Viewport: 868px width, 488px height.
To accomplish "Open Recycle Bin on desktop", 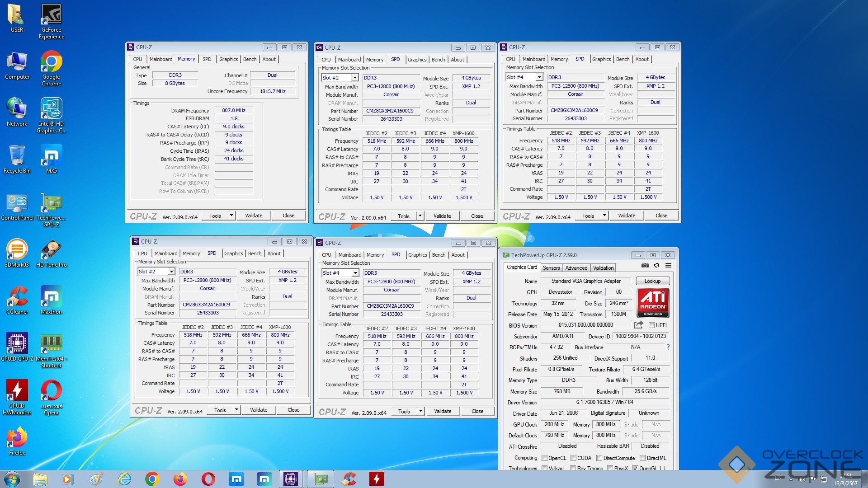I will (x=17, y=159).
